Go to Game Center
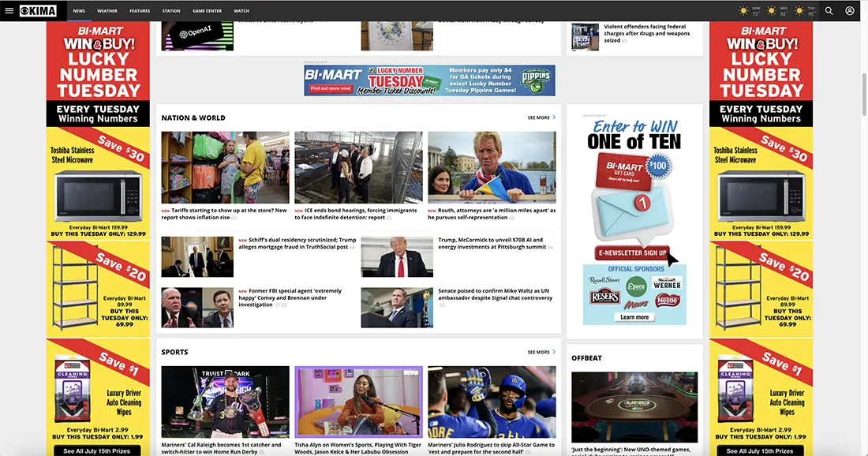 click(x=207, y=10)
